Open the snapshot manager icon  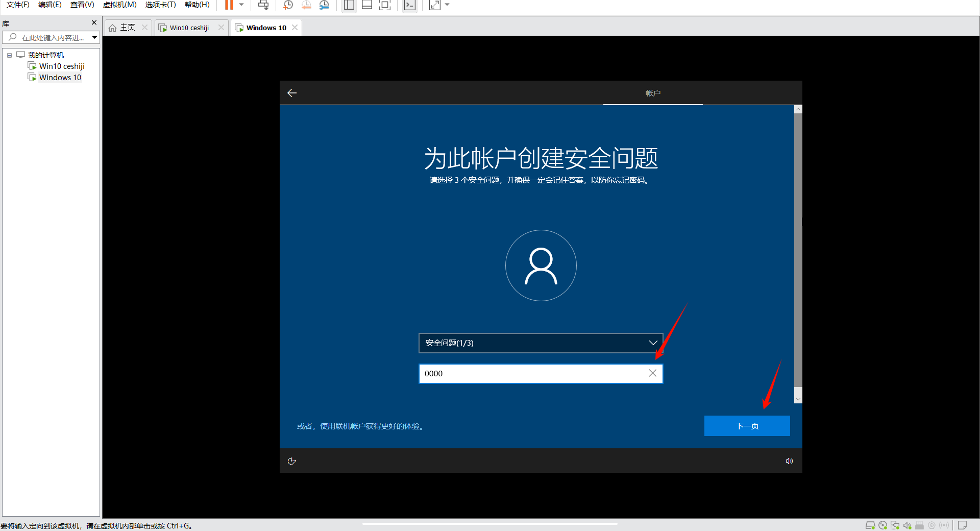click(x=325, y=5)
